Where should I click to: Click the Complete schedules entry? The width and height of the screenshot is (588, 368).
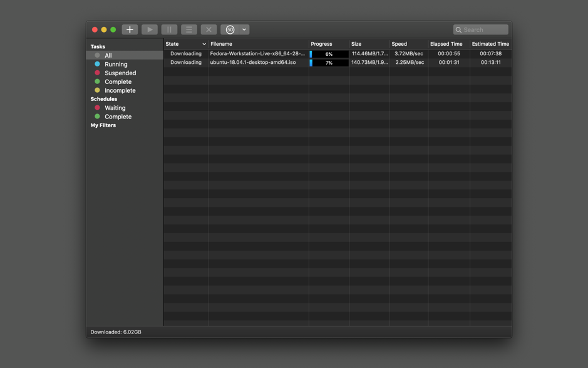point(116,117)
